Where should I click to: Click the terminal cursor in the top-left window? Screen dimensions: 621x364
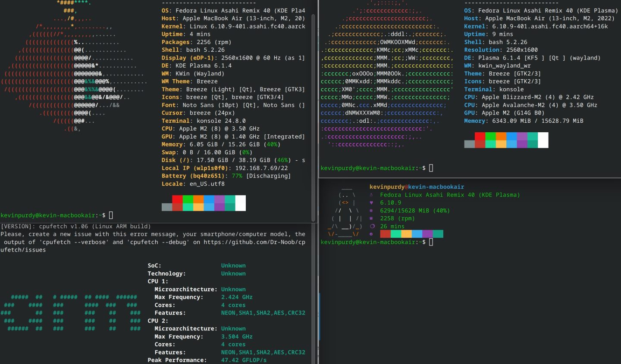pos(111,215)
